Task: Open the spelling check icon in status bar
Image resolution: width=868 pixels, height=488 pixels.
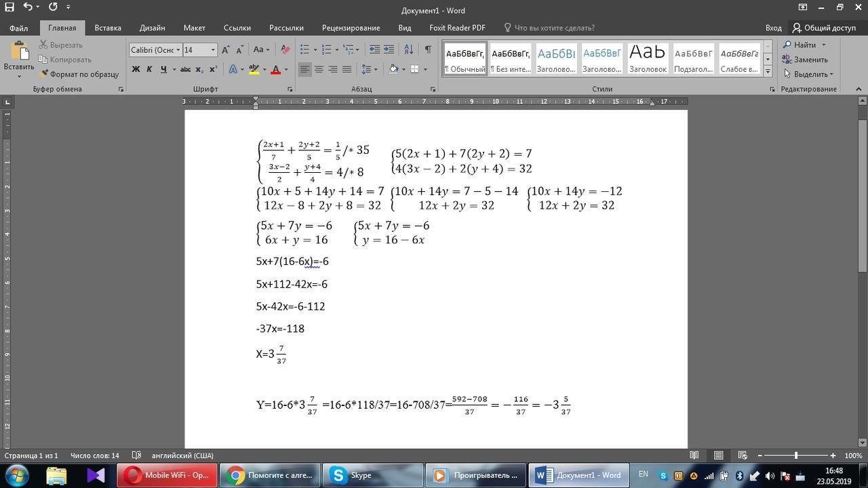Action: tap(136, 455)
